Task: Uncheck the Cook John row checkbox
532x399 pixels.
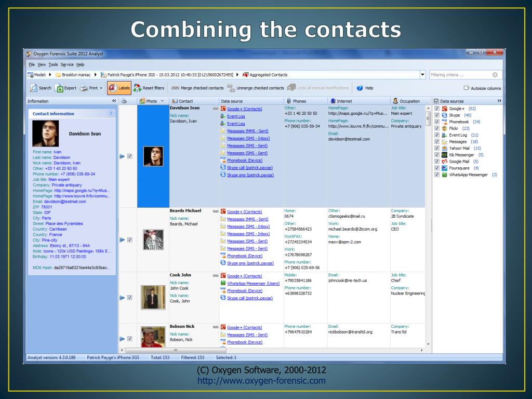Action: pos(129,298)
